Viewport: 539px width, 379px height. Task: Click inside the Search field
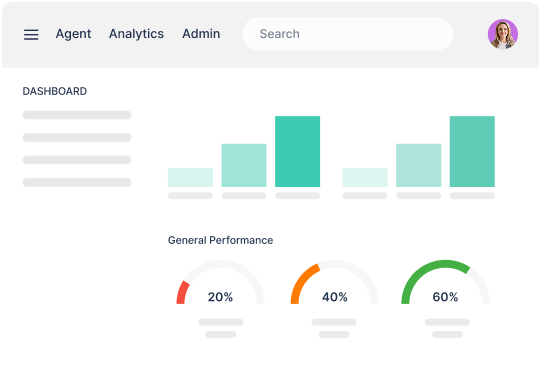point(348,34)
